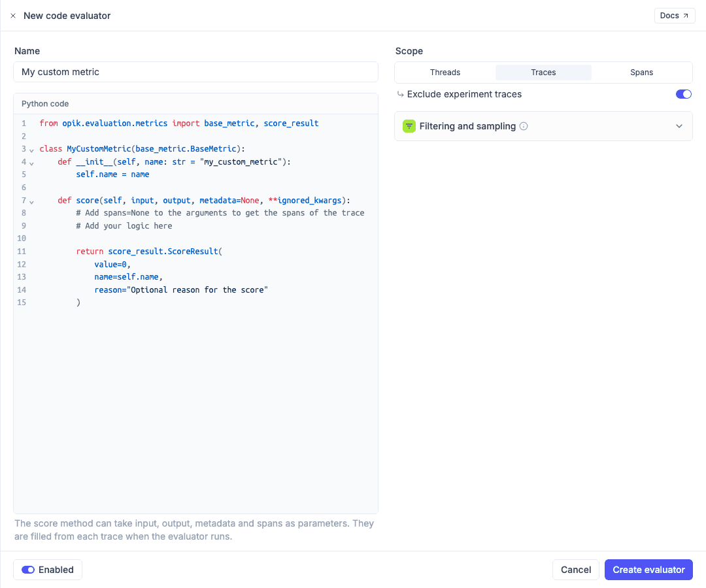Click 'return score_result.ScoreResult(' line
The width and height of the screenshot is (706, 588).
coord(149,252)
